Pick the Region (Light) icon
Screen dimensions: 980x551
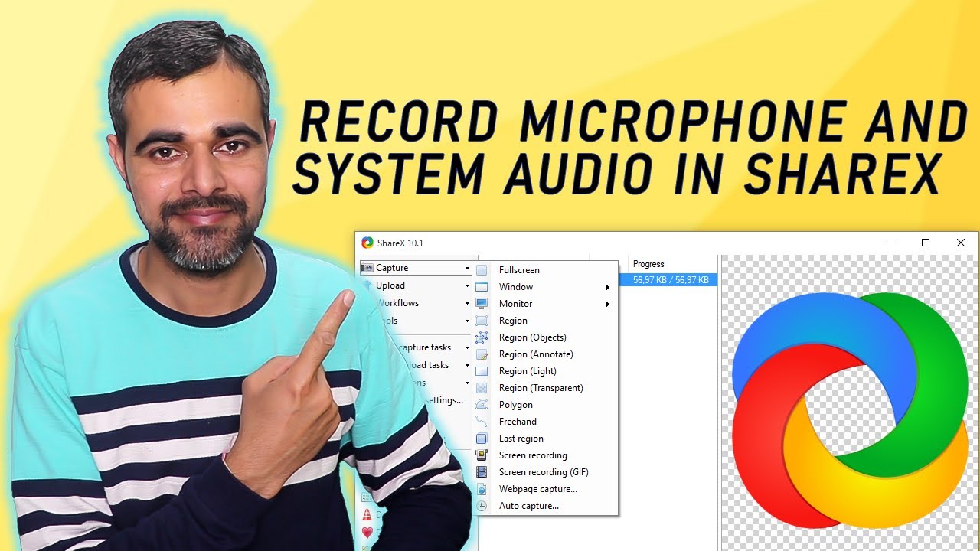pyautogui.click(x=482, y=371)
